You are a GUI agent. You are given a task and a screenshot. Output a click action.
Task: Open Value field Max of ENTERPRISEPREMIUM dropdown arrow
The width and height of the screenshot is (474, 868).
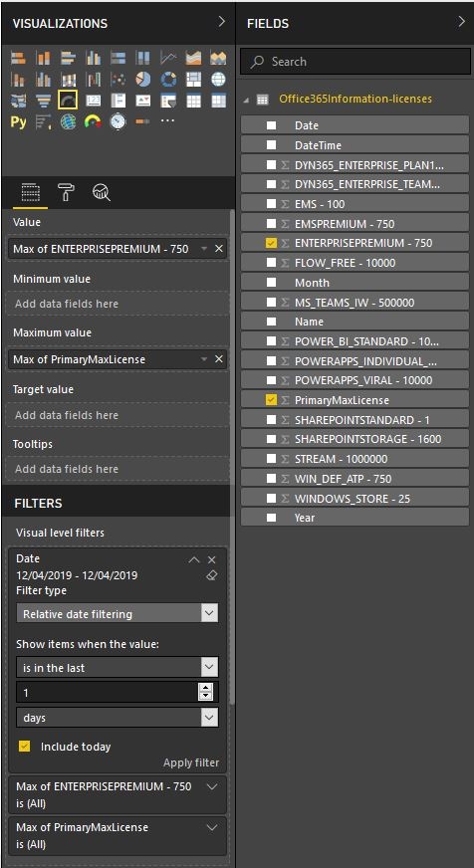pyautogui.click(x=204, y=249)
